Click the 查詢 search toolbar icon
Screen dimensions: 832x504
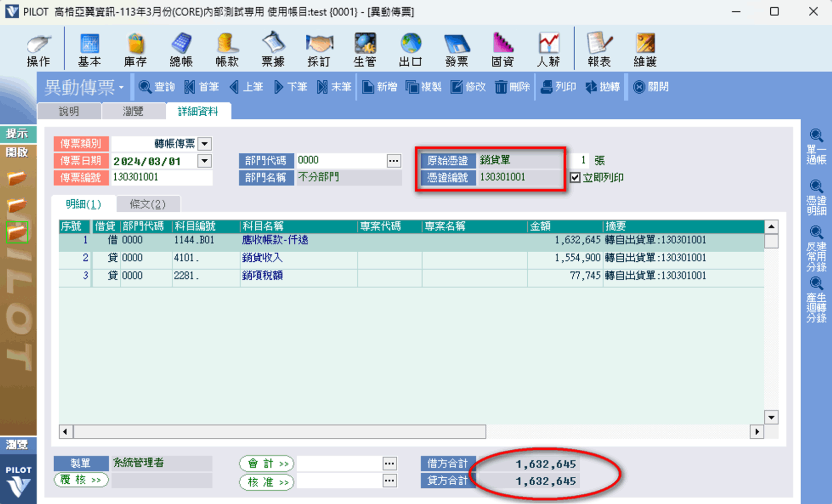(x=157, y=87)
